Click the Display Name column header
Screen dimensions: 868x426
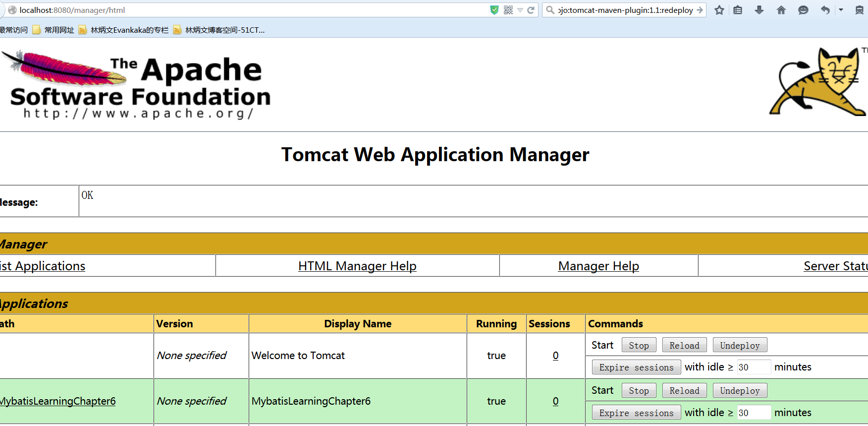click(x=358, y=324)
